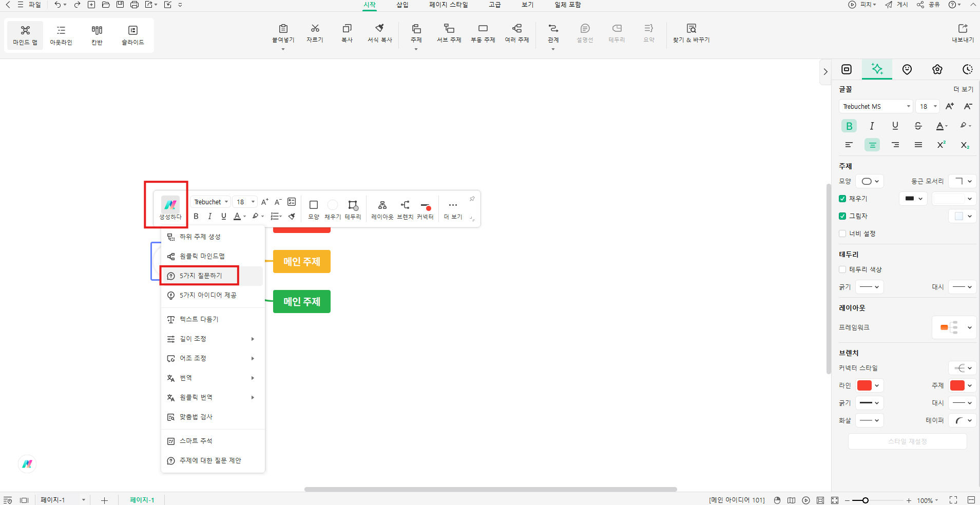Click the 내보내기 export icon
The image size is (980, 505).
click(963, 33)
